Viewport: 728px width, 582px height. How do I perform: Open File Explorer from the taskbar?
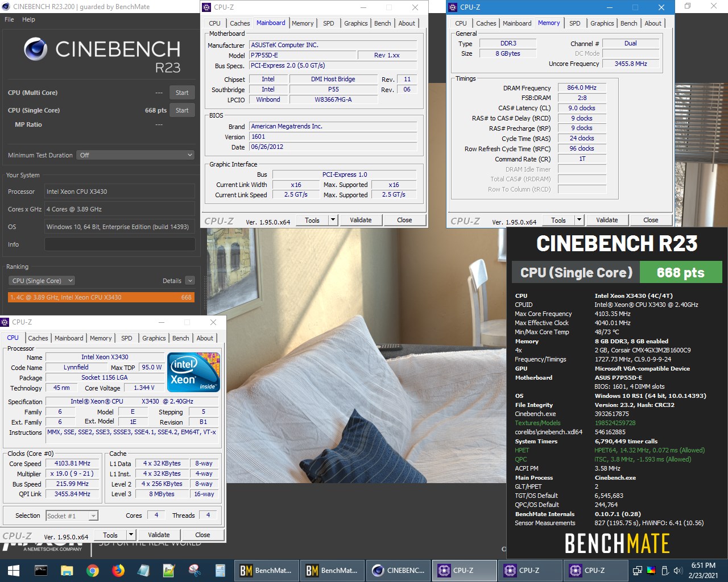tap(67, 570)
